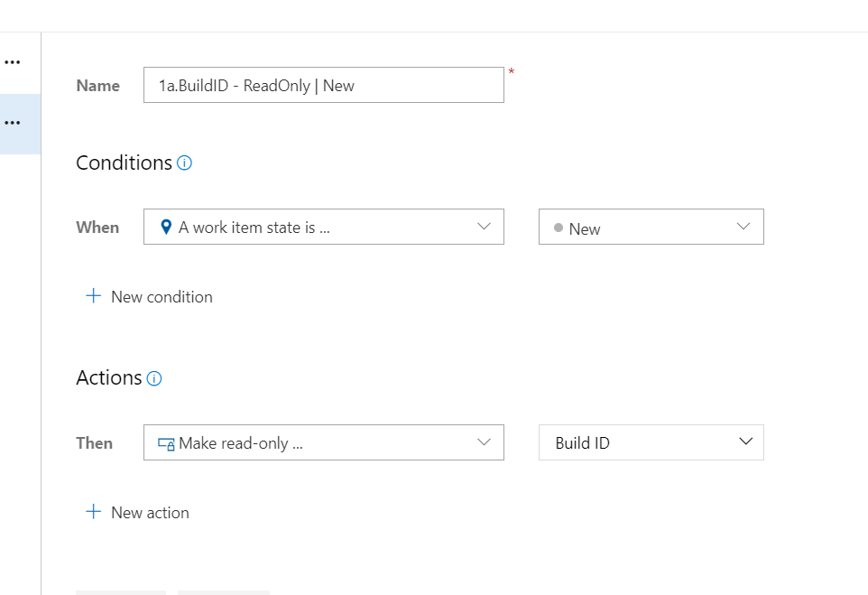
Task: Select the 'Make read-only ...' action text
Action: (241, 443)
